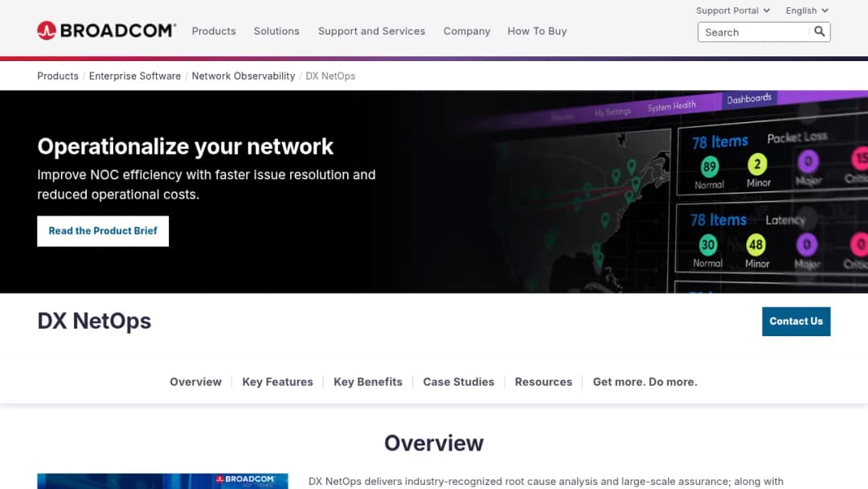Focus the Search input field
The width and height of the screenshot is (868, 489).
click(754, 32)
